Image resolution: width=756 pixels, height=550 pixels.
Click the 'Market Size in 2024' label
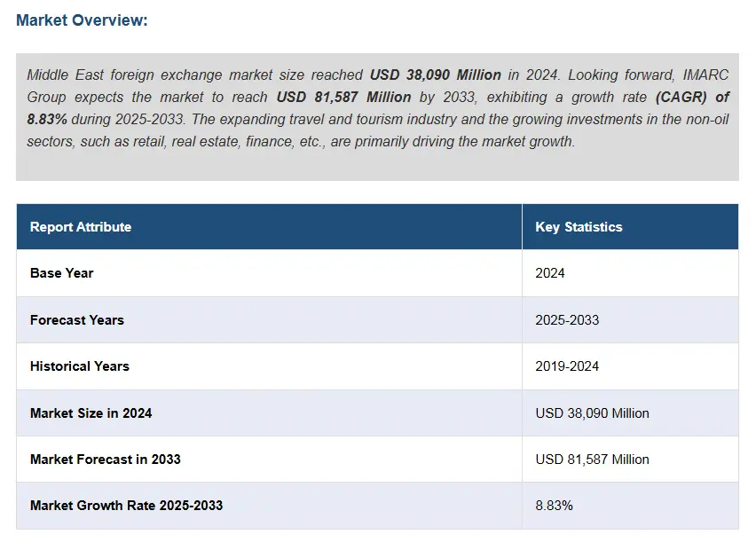coord(91,413)
